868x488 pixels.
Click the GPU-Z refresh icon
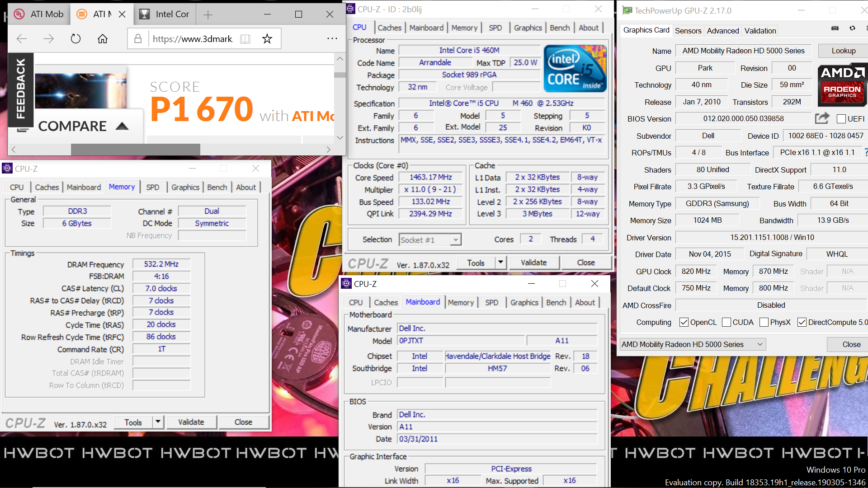[852, 28]
